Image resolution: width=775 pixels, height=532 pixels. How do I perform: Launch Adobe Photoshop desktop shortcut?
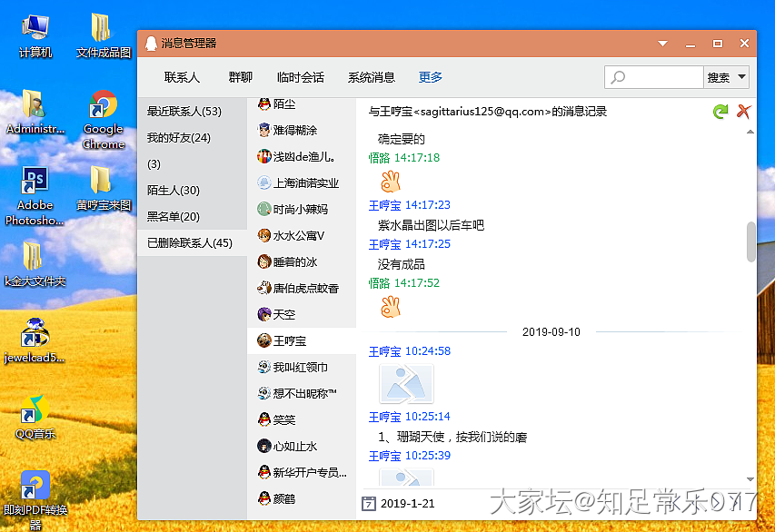(x=35, y=195)
